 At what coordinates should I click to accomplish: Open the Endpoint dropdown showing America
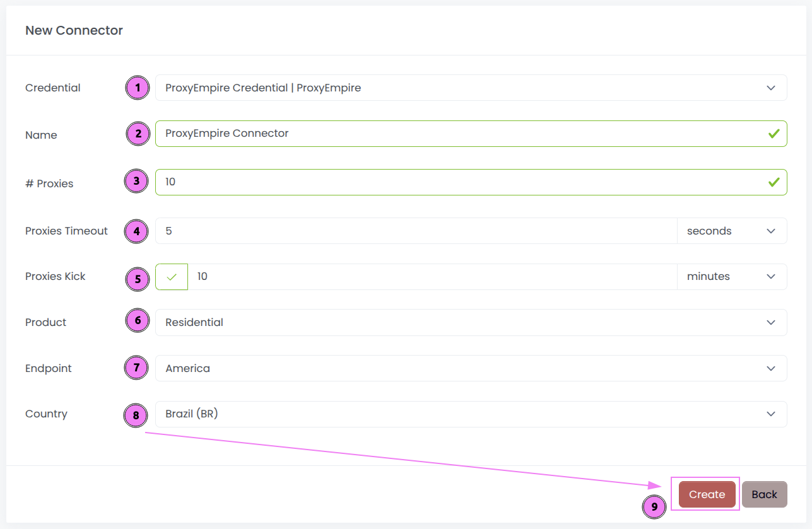pyautogui.click(x=471, y=368)
